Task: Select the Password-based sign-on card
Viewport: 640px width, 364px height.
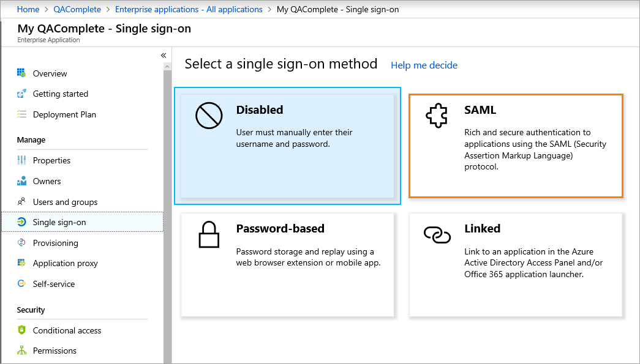Action: [x=287, y=264]
